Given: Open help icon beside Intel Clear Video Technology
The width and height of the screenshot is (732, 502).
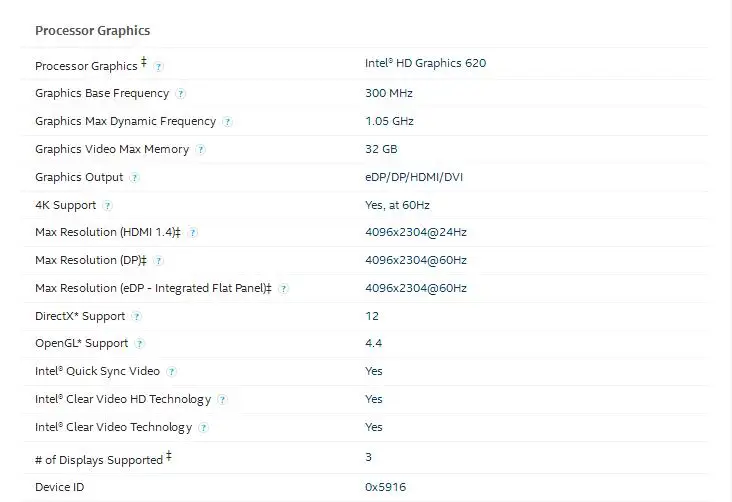Looking at the screenshot, I should click(x=203, y=428).
